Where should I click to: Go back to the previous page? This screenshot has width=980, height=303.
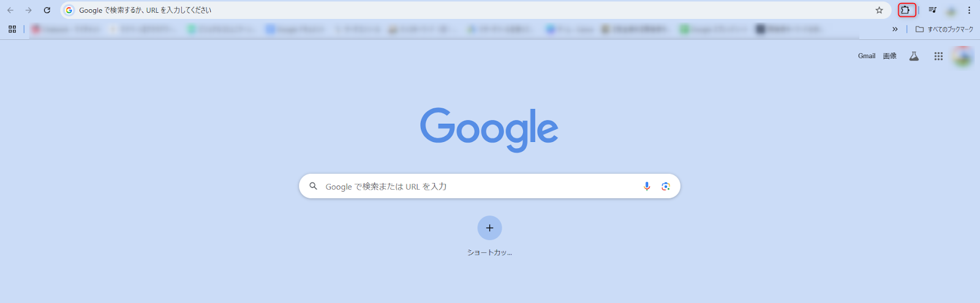click(10, 10)
